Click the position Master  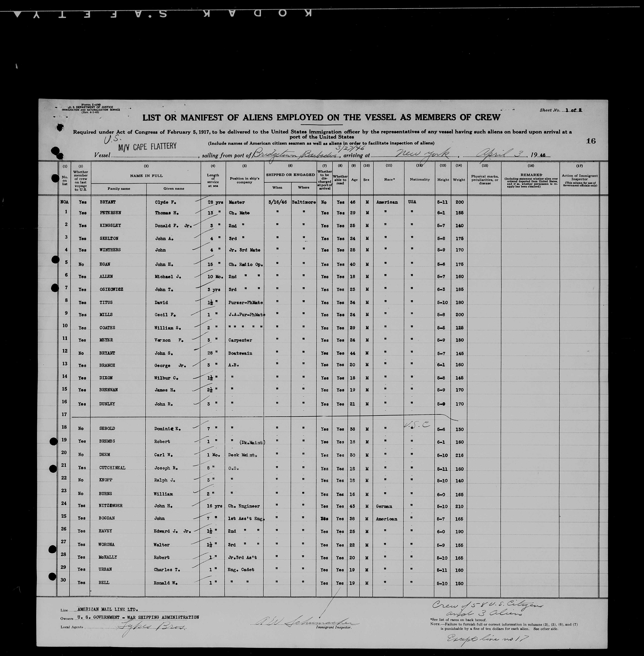237,202
